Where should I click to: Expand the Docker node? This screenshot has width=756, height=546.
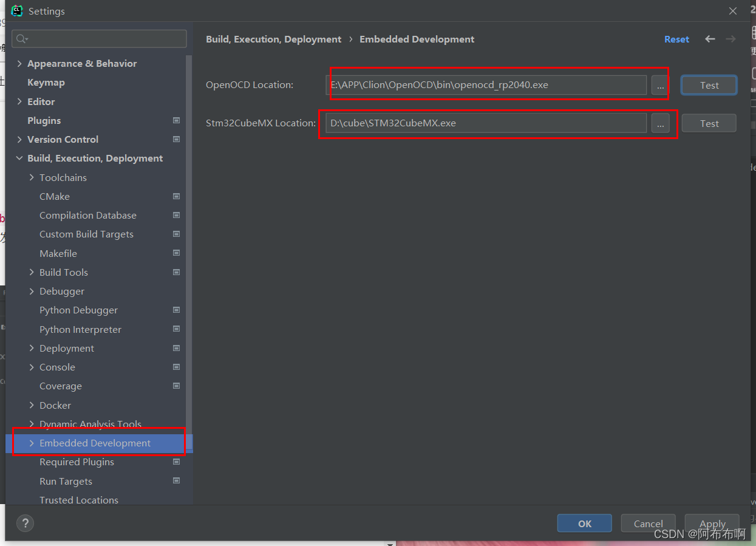32,405
